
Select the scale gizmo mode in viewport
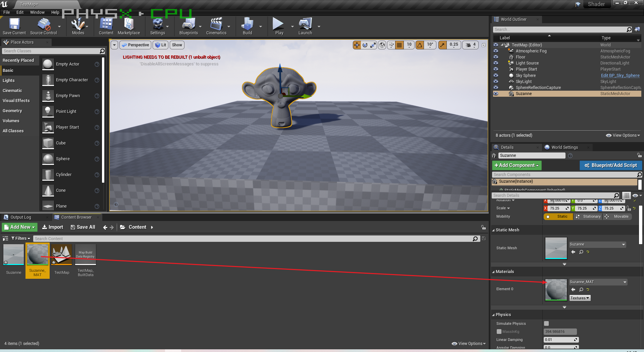[373, 45]
